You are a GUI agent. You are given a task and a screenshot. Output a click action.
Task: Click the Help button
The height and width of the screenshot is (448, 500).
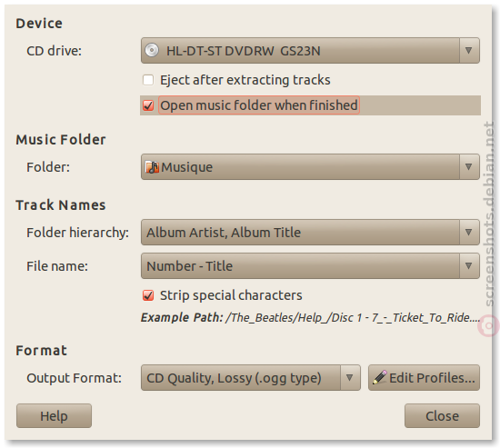click(x=54, y=416)
